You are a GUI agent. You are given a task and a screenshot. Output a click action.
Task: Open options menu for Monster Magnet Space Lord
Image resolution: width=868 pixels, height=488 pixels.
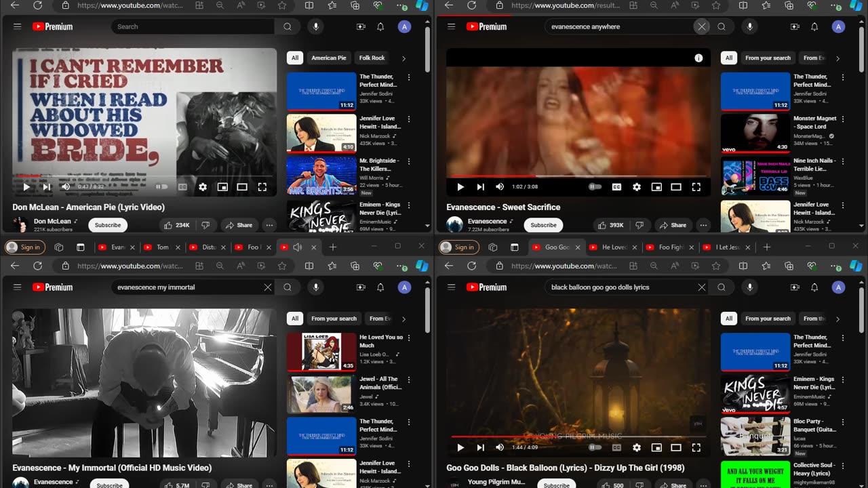[843, 119]
